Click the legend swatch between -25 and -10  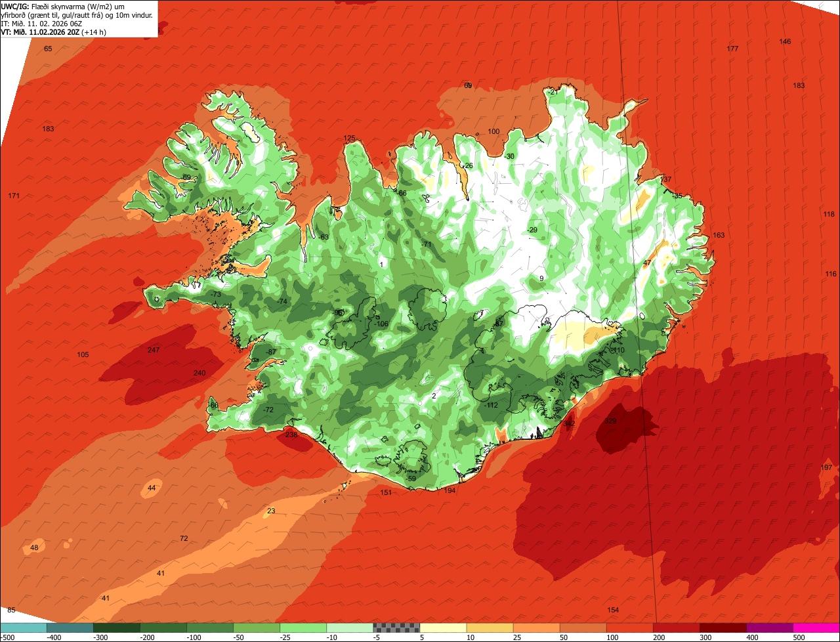[303, 628]
